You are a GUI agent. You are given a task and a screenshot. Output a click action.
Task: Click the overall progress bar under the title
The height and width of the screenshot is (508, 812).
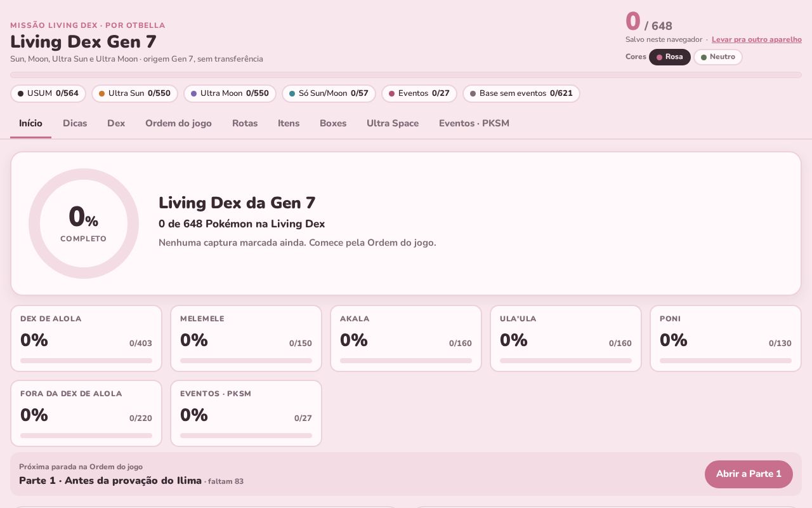pos(406,75)
